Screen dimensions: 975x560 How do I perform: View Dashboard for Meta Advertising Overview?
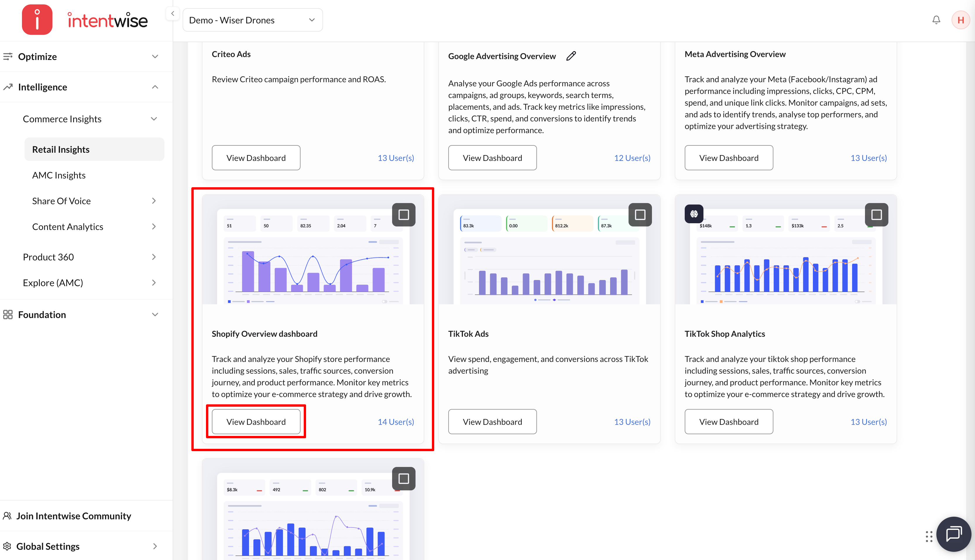click(729, 158)
